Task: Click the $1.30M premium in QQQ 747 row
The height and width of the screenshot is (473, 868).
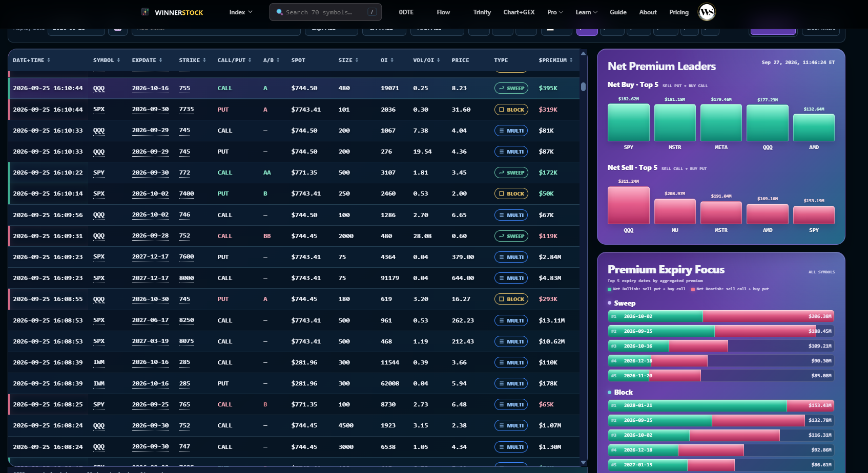Action: tap(550, 447)
